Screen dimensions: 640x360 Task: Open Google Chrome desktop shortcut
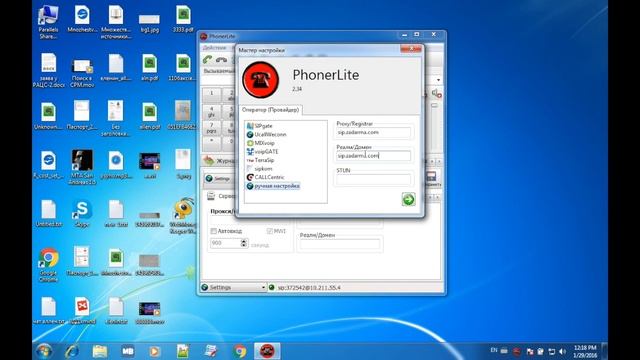point(48,265)
